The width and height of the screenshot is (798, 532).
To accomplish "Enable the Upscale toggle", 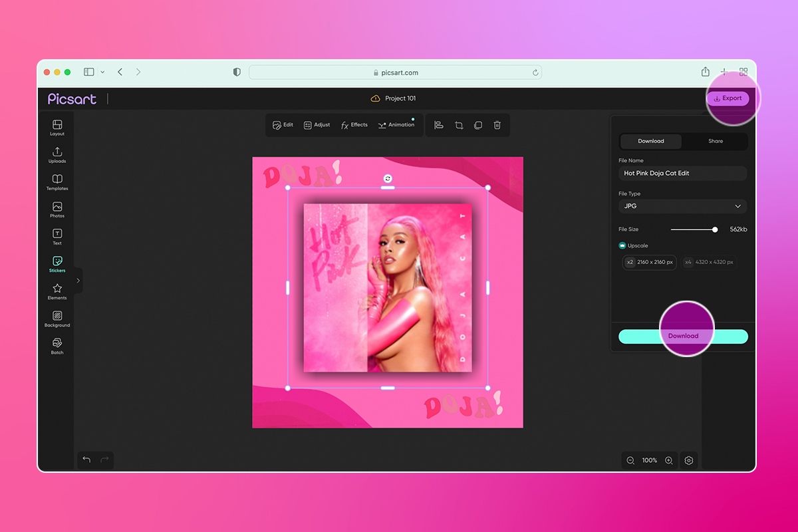I will point(621,245).
